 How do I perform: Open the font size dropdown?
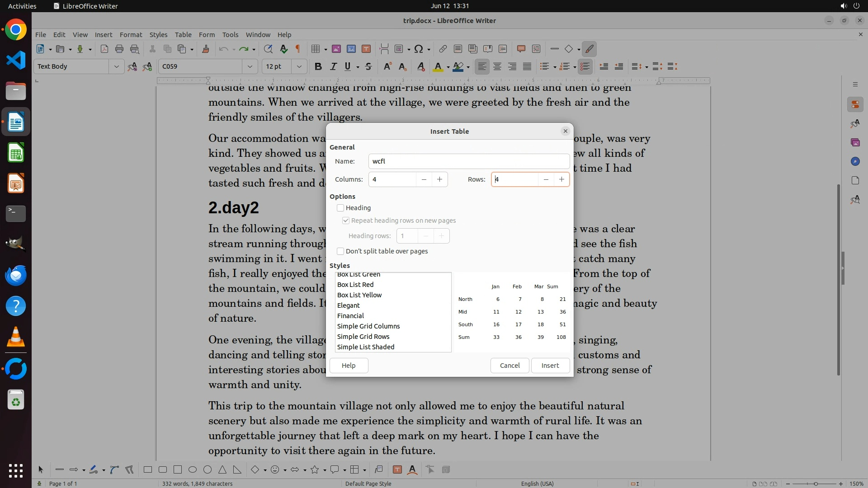tap(299, 66)
